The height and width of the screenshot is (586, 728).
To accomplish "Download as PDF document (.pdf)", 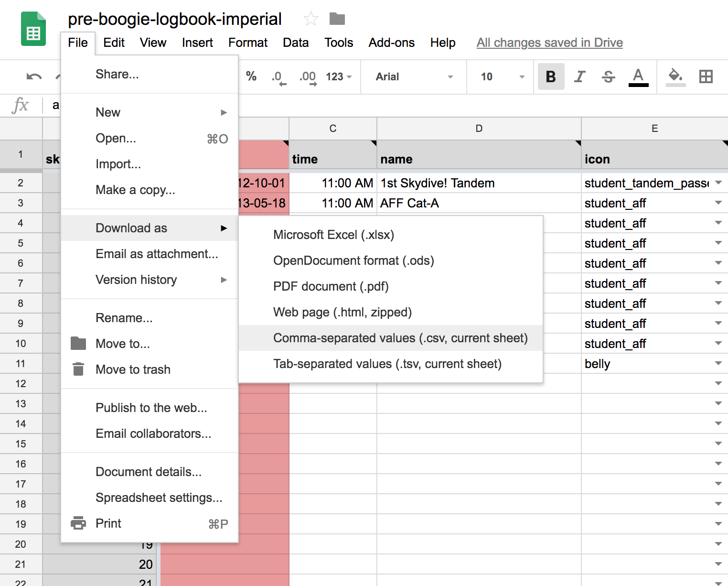I will tap(391, 286).
